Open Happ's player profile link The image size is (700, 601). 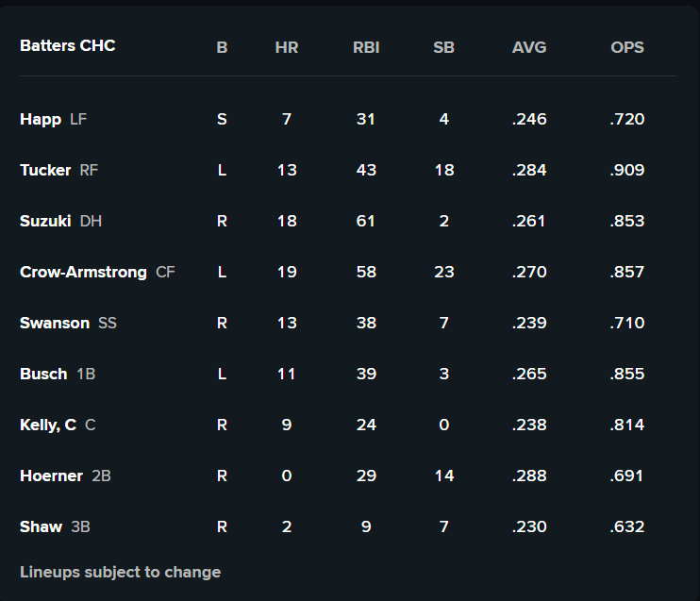(40, 119)
